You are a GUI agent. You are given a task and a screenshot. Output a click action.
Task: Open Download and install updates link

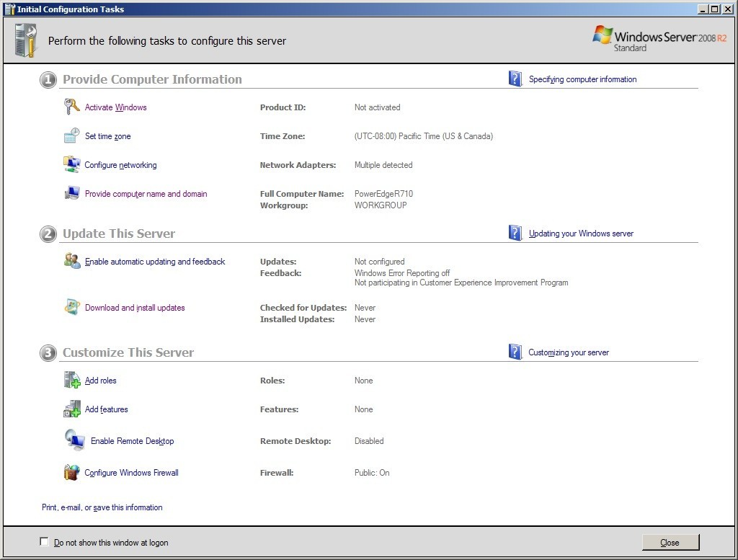tap(135, 307)
